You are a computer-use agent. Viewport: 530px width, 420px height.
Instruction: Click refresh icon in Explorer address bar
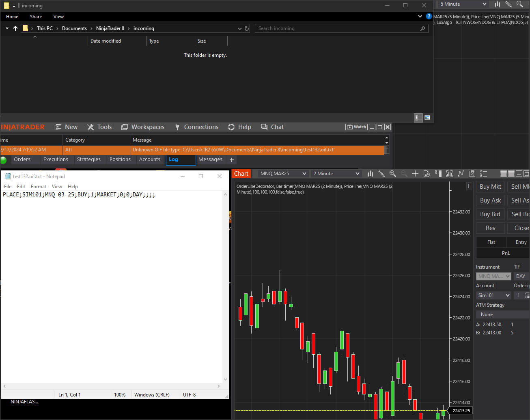[x=247, y=28]
